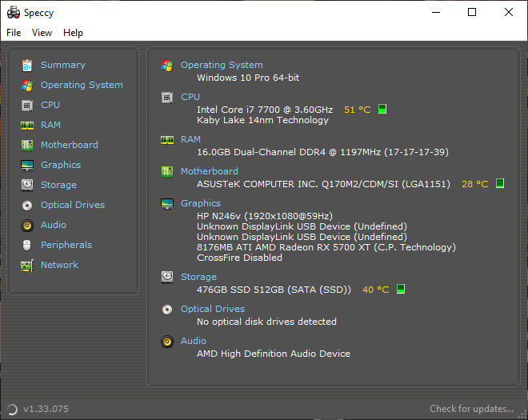Click the Storage heading link in summary
Image resolution: width=528 pixels, height=420 pixels.
point(198,277)
